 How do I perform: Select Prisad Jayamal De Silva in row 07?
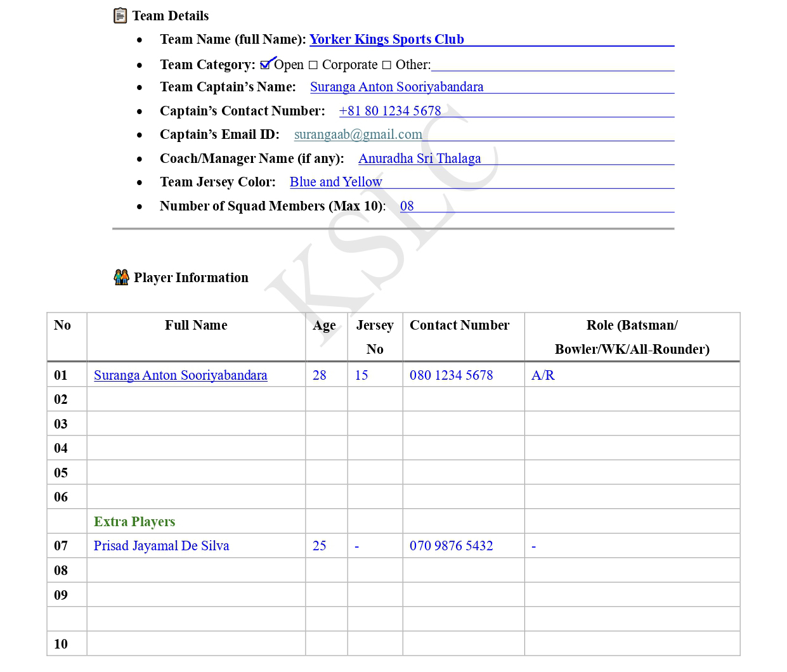pos(161,546)
